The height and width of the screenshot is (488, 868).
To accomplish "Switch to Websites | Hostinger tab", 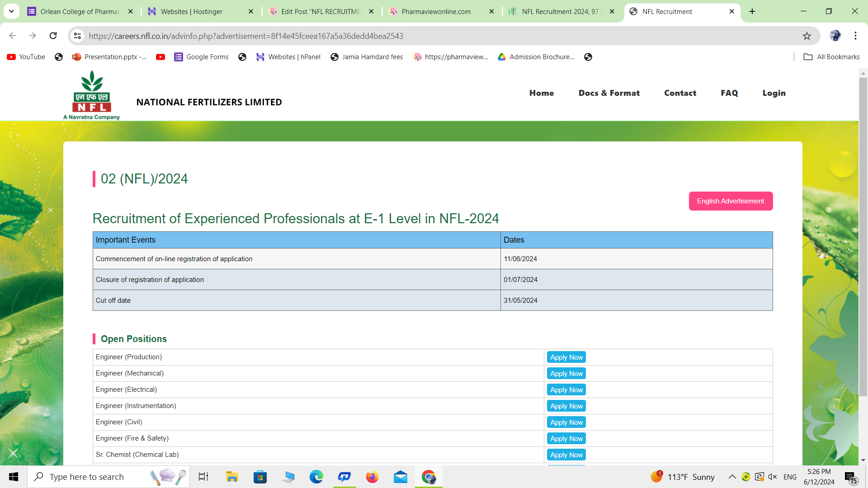I will click(201, 11).
